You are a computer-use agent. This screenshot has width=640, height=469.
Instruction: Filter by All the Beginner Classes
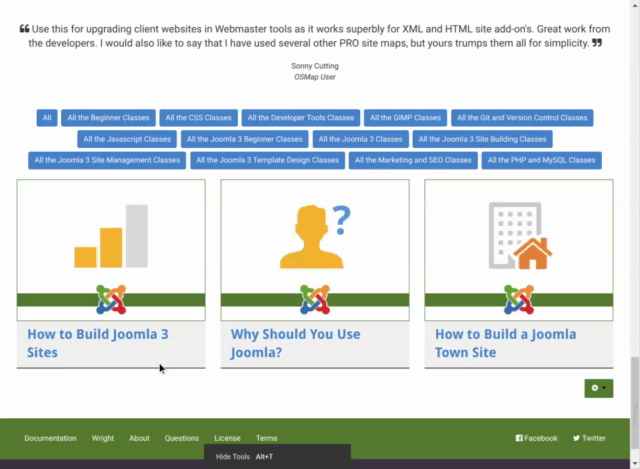point(108,118)
